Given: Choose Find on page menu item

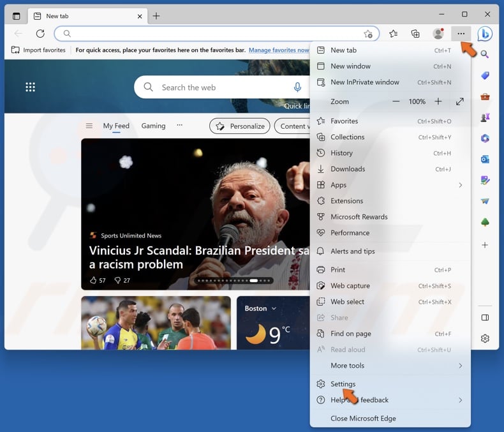Looking at the screenshot, I should [390, 334].
